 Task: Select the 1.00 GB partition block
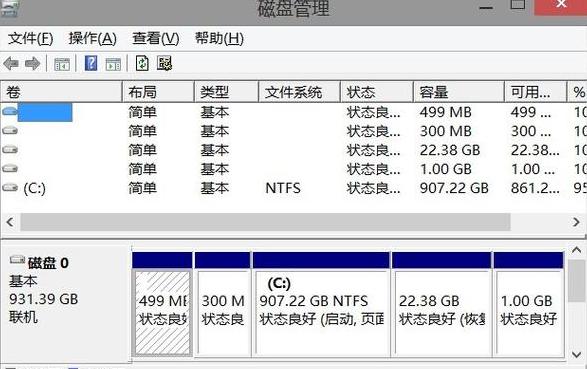(529, 304)
